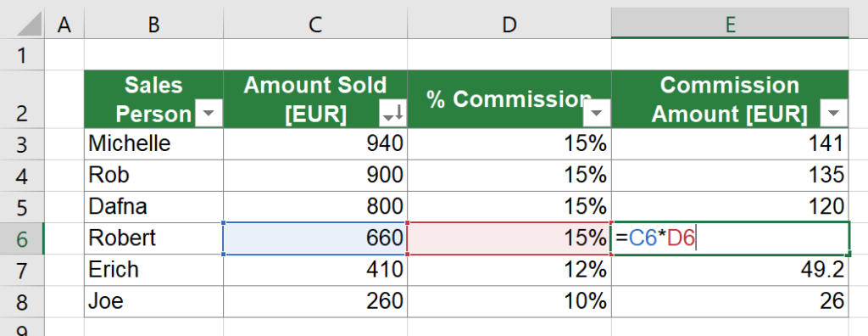Click Robert's 15% commission cell

[509, 238]
